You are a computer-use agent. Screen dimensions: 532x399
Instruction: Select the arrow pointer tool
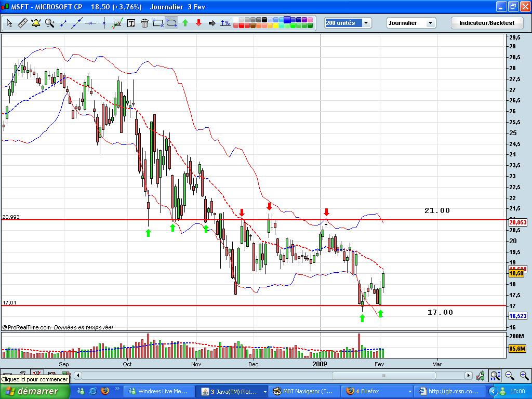pos(9,23)
